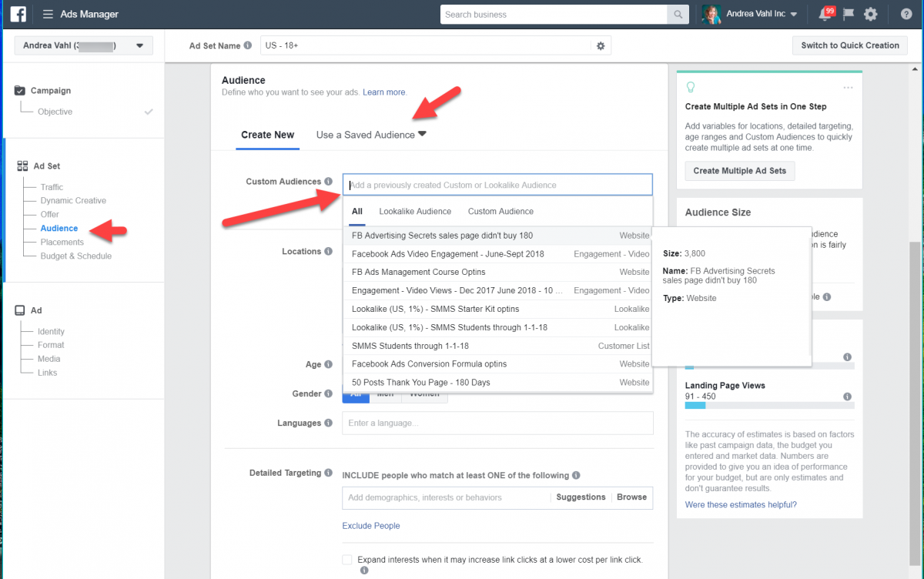This screenshot has width=924, height=579.
Task: Switch to the Lookalike Audience tab
Action: pos(416,211)
